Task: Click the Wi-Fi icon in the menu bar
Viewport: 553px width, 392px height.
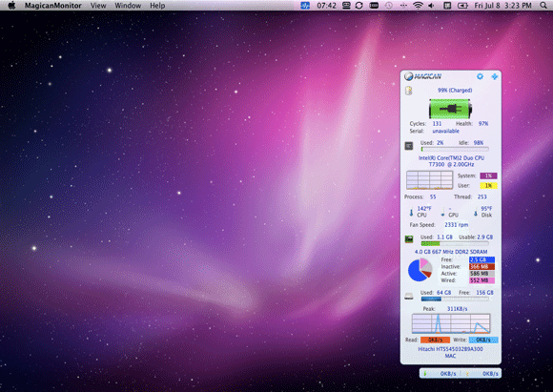Action: (x=418, y=6)
